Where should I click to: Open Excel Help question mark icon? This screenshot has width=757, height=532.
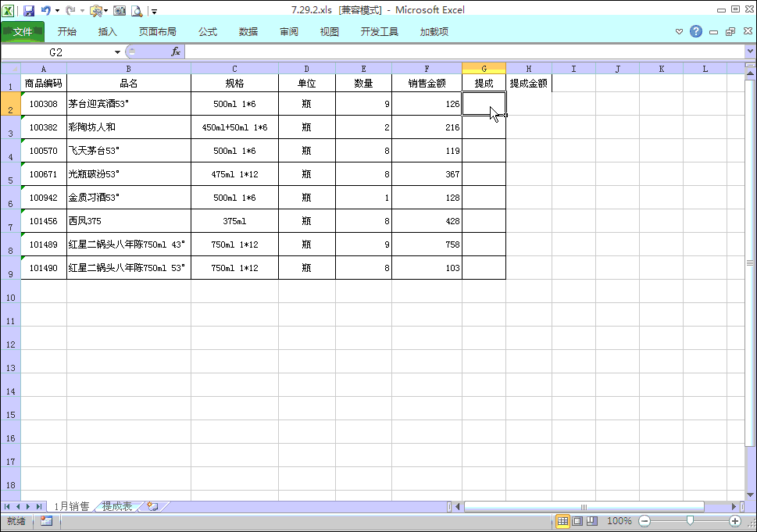point(696,32)
